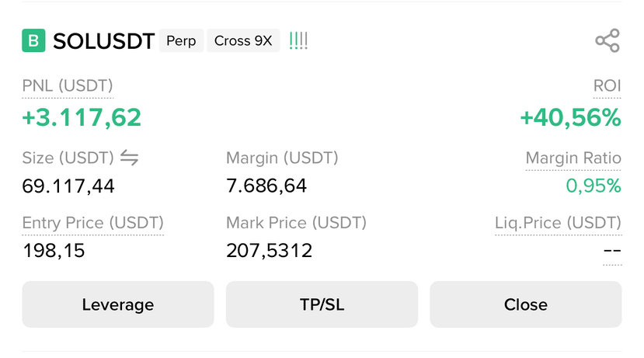
Task: Tap the Liq.Price (USDT) label
Action: pos(559,223)
